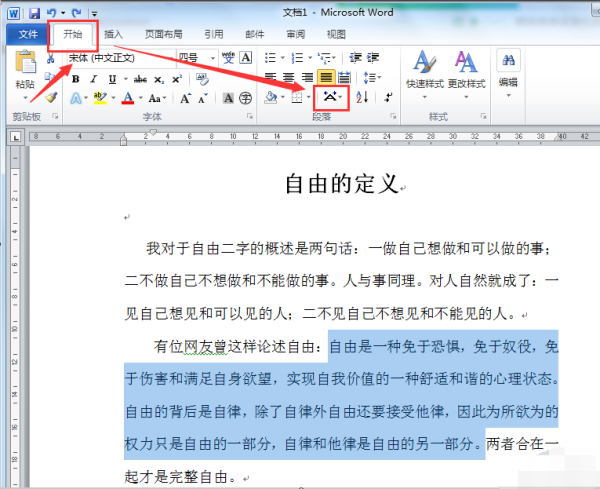Open the Asian Layout text tool
The image size is (600, 489).
click(331, 97)
